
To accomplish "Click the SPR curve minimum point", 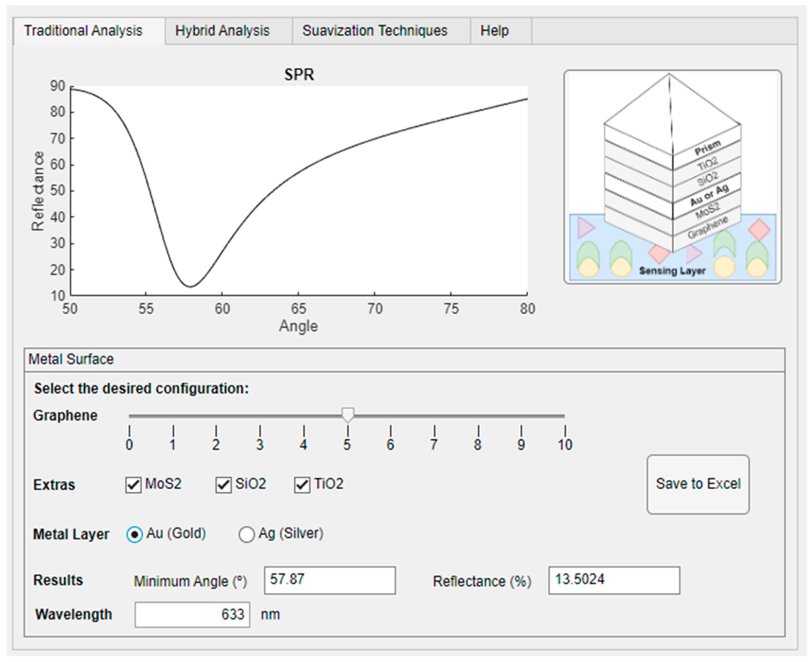I will [x=190, y=286].
